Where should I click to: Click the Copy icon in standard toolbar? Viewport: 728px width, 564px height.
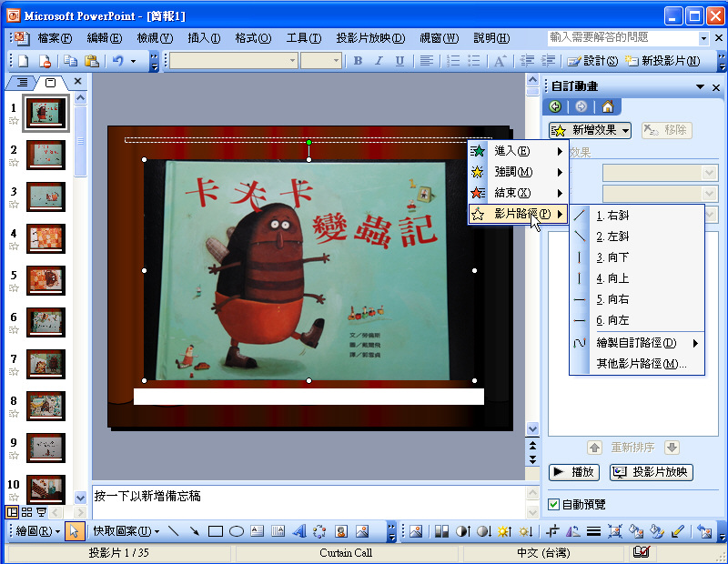[71, 61]
